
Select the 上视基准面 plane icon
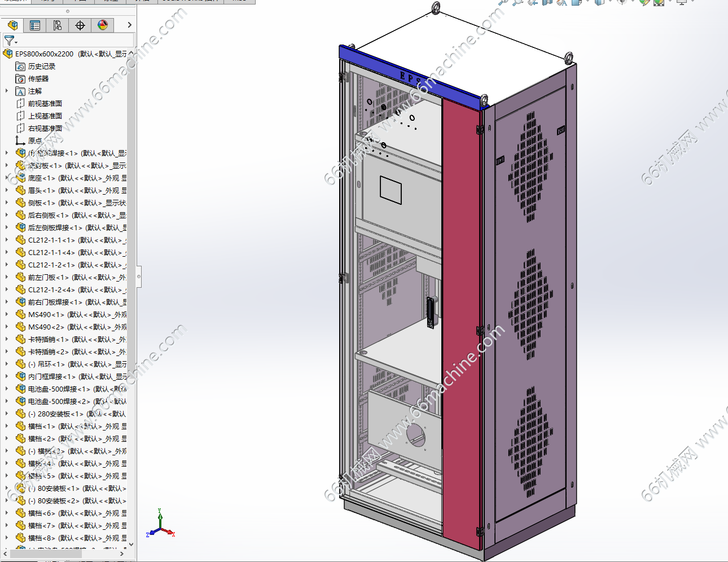click(20, 116)
